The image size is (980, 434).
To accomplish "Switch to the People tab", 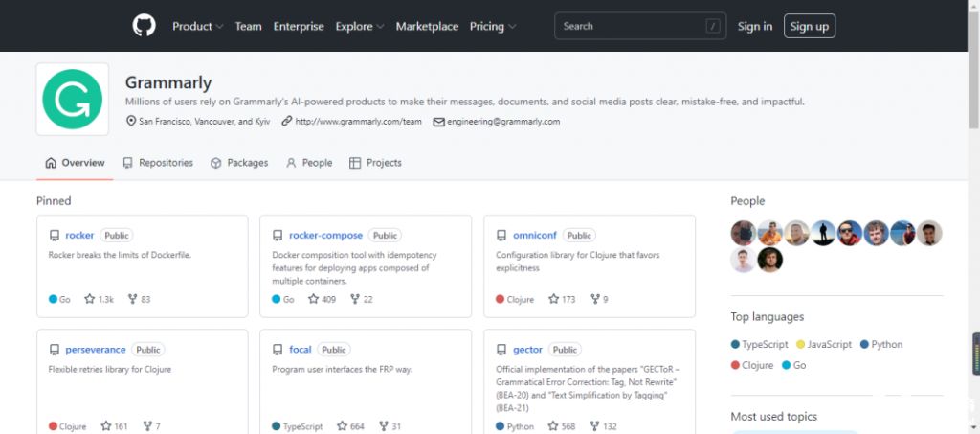I will pyautogui.click(x=309, y=163).
